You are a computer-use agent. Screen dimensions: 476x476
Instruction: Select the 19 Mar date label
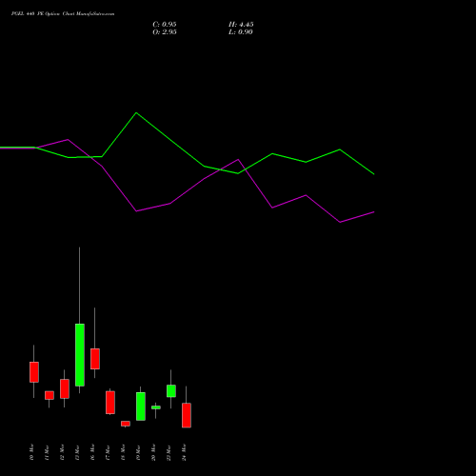tap(138, 452)
